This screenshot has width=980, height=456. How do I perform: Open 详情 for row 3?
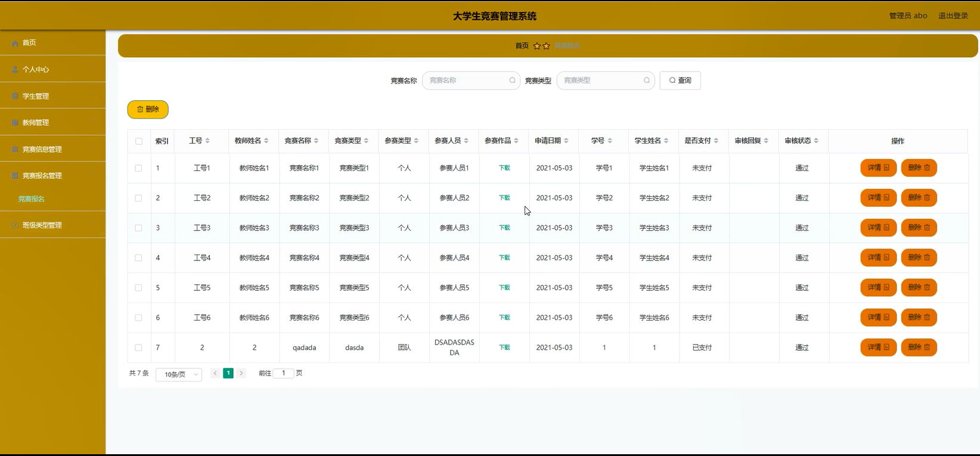878,228
